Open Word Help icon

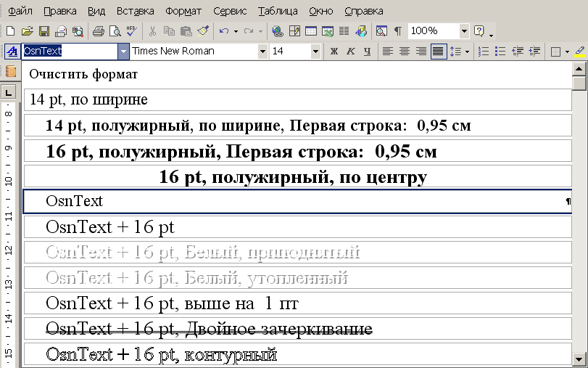(479, 31)
